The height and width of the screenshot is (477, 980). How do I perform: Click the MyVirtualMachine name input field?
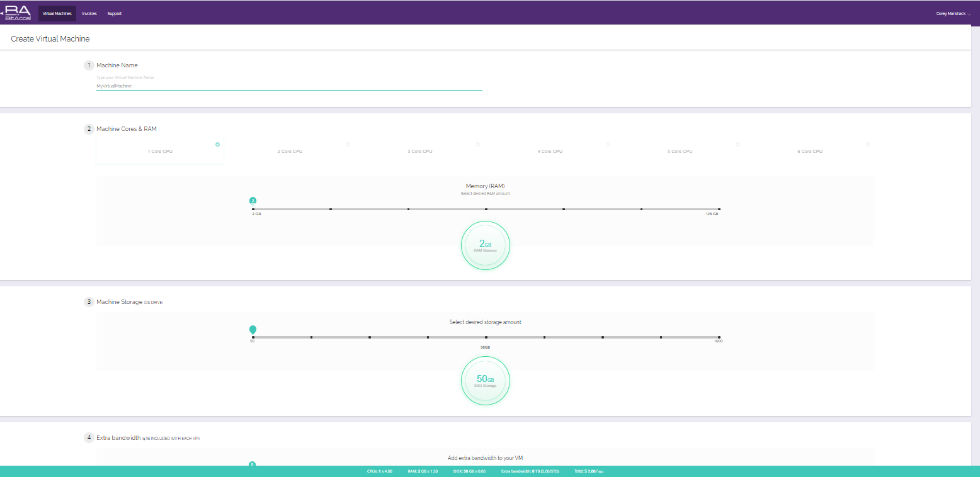point(289,86)
